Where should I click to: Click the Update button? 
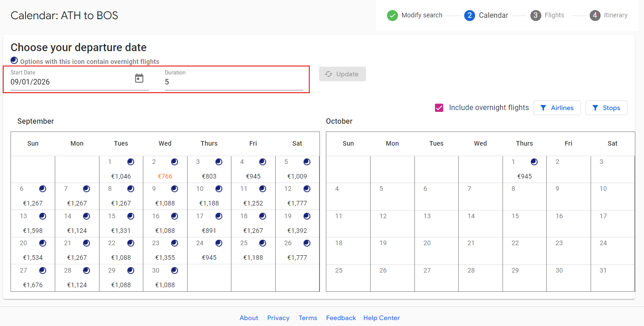342,74
